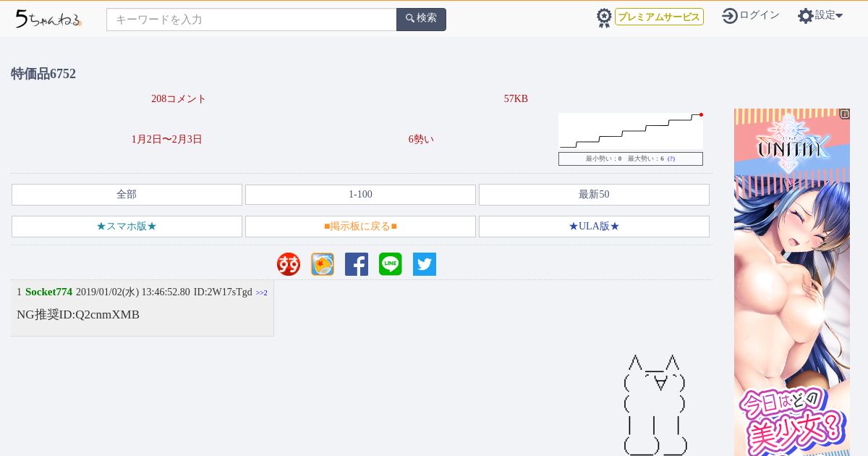868x456 pixels.
Task: Focus the keyword search input field
Action: tap(252, 20)
